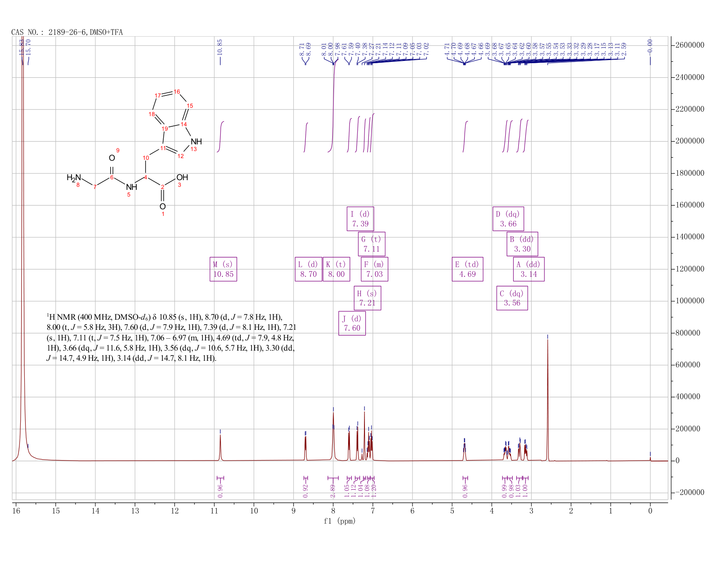Click the 10.85 peak label at top
The image size is (728, 563).
click(x=220, y=46)
